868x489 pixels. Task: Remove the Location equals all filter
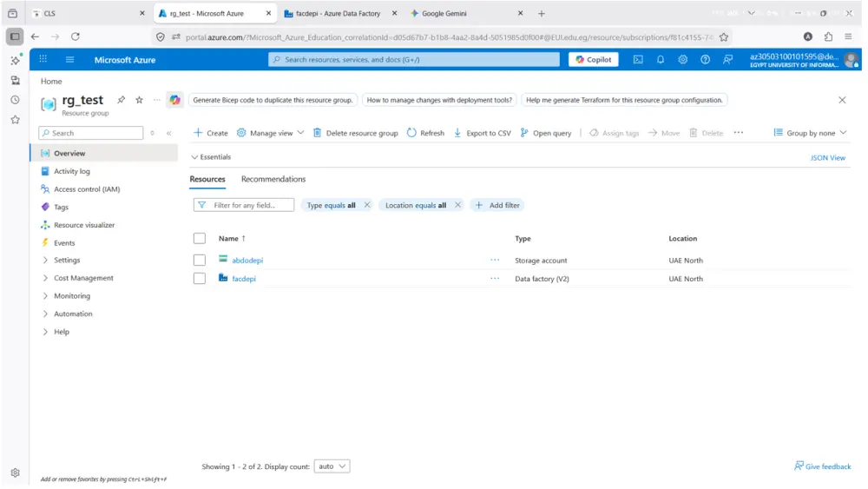[457, 206]
